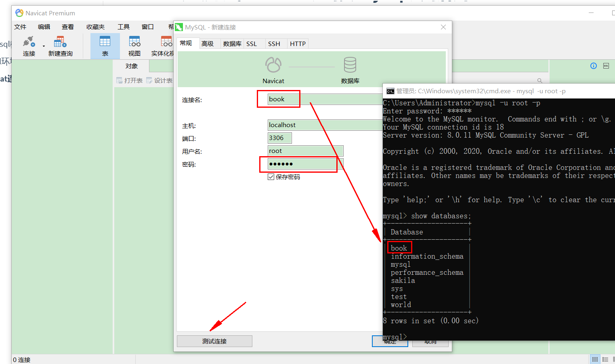Click the 对象 tab in Navicat main window

[132, 66]
